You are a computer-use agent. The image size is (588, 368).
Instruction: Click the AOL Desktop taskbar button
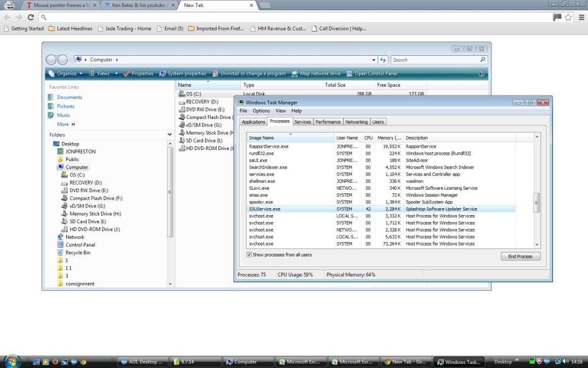pos(142,362)
